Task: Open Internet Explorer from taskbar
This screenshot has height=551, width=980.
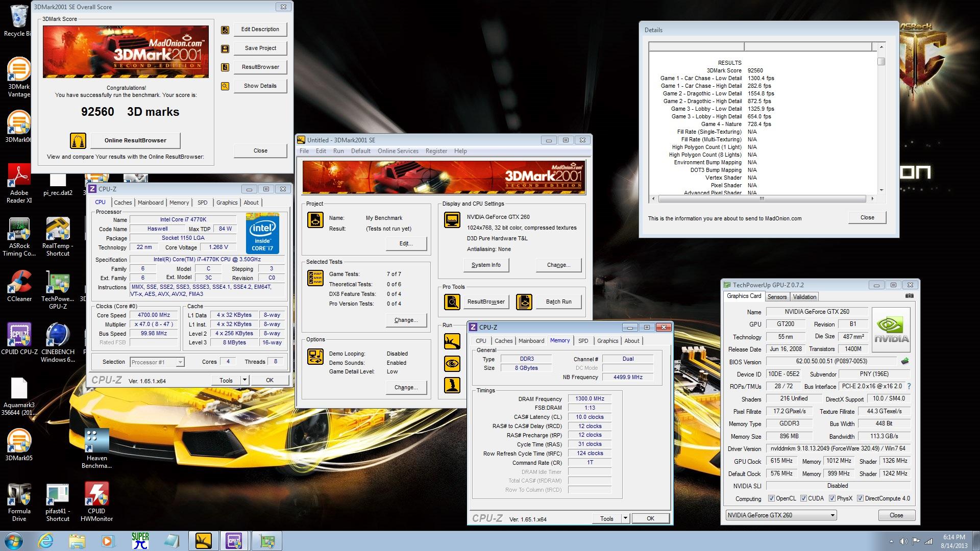Action: pos(46,541)
